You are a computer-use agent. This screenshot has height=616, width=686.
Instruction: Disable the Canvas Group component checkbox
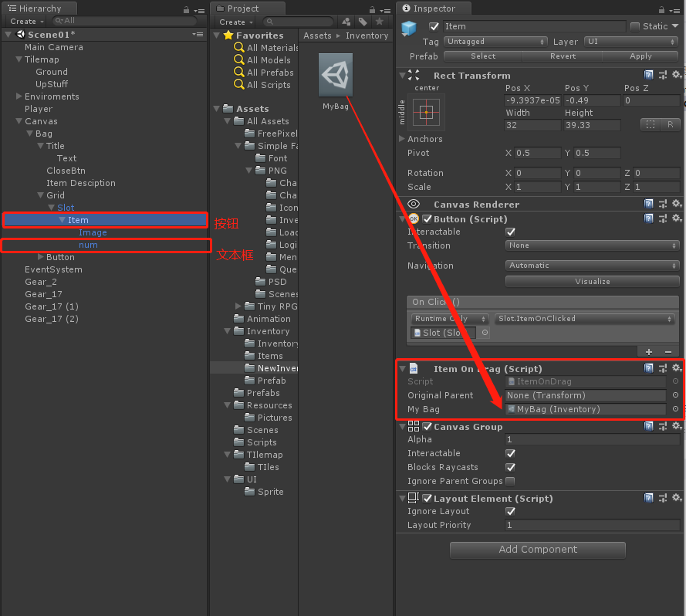(427, 426)
